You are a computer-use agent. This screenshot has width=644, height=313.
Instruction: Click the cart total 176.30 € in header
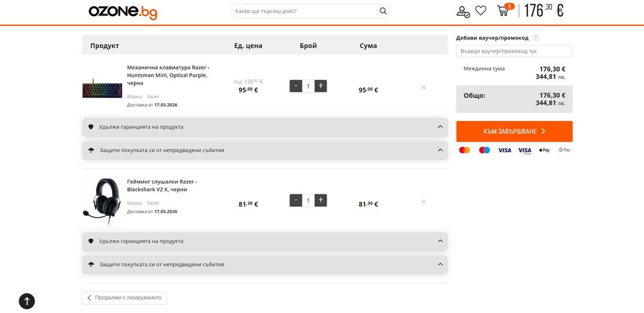[544, 11]
